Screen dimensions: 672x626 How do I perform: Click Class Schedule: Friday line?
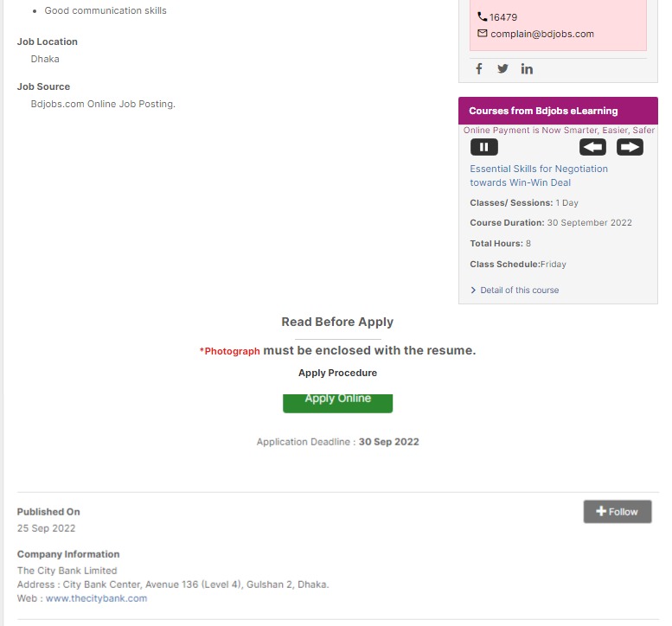click(x=518, y=264)
